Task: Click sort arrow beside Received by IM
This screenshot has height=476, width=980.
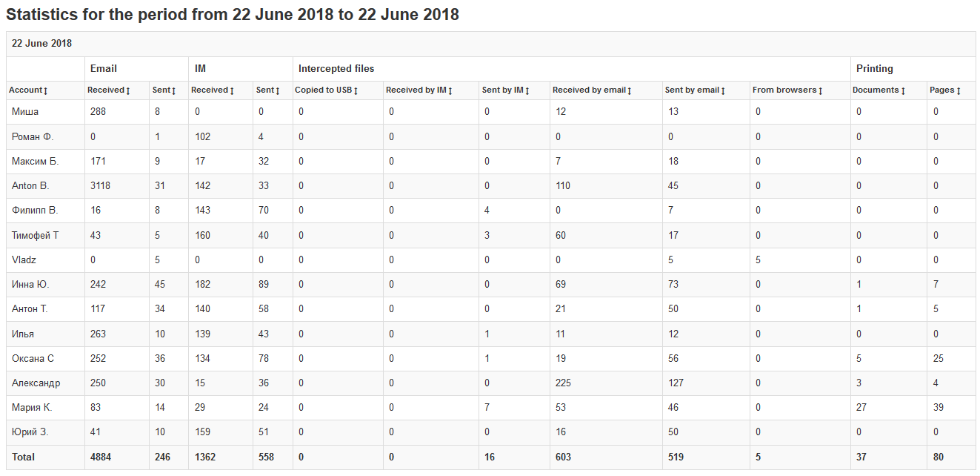Action: coord(450,90)
